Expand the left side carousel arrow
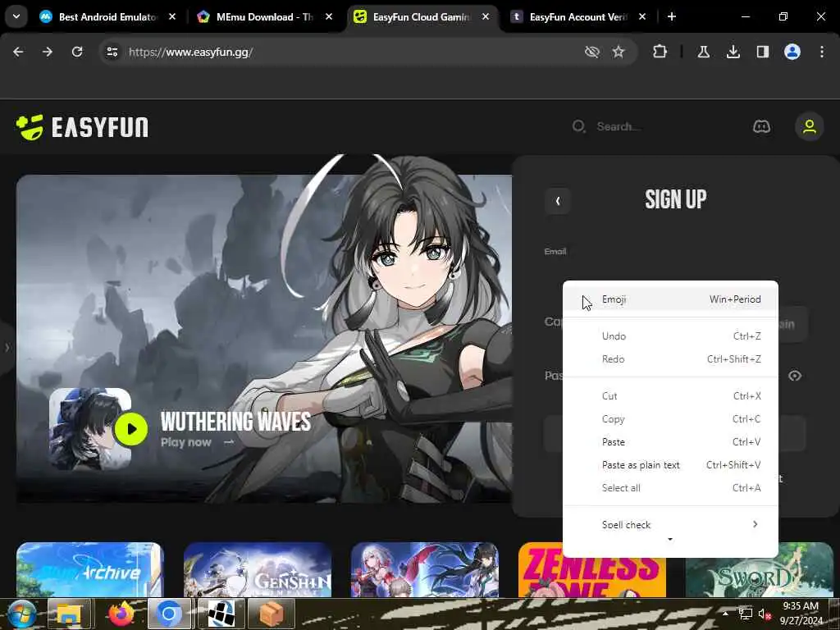Screen dimensions: 840x630 click(x=7, y=348)
